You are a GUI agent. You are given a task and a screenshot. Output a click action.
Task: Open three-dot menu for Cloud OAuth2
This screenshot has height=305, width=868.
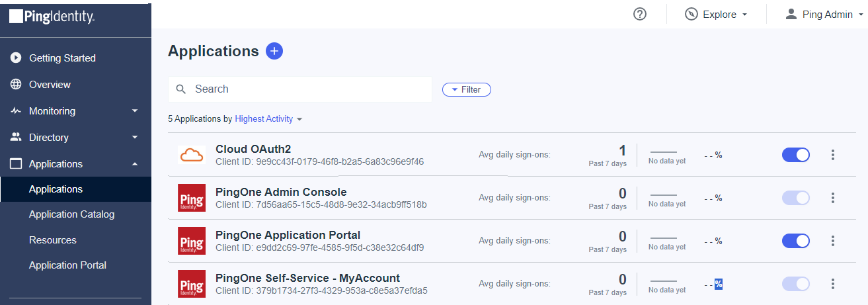(832, 155)
